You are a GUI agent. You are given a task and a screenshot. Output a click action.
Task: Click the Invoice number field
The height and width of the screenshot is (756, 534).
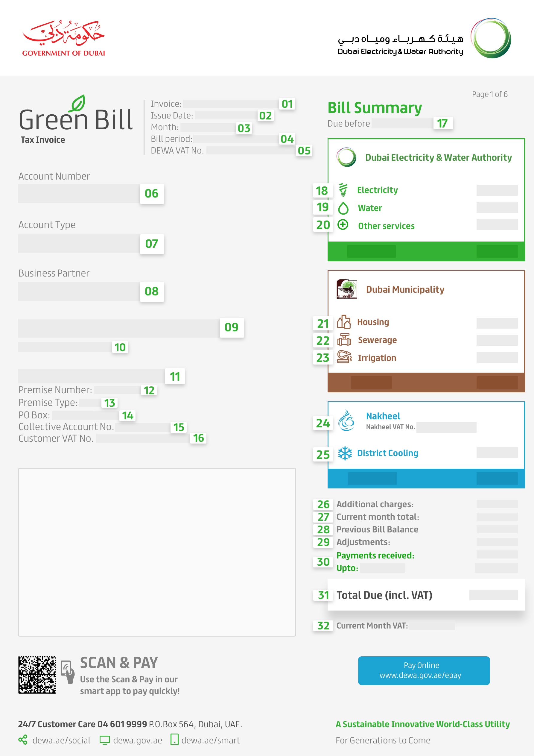point(231,104)
